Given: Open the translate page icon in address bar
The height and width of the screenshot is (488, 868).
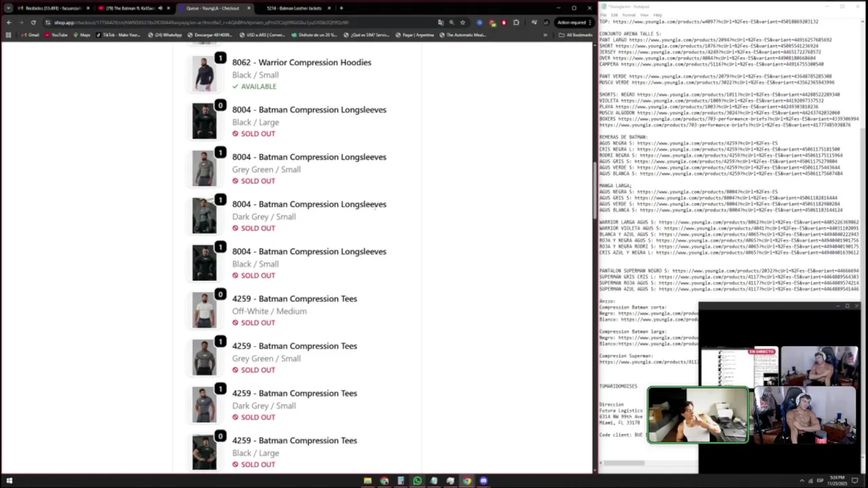Looking at the screenshot, I should [x=441, y=22].
